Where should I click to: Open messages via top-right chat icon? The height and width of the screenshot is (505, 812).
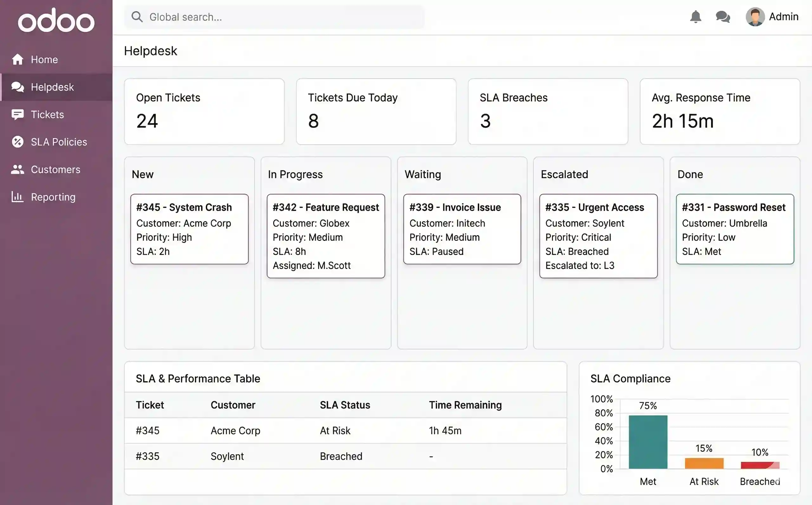(x=723, y=17)
